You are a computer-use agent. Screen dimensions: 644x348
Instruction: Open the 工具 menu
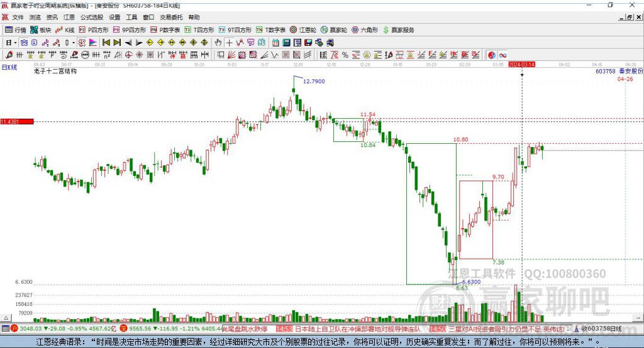pos(131,17)
